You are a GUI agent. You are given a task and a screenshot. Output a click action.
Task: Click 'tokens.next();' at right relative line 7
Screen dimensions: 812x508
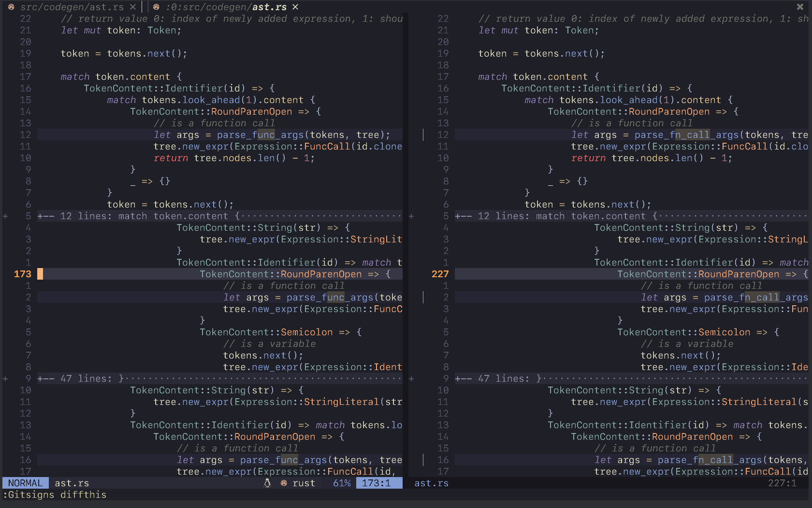point(681,355)
